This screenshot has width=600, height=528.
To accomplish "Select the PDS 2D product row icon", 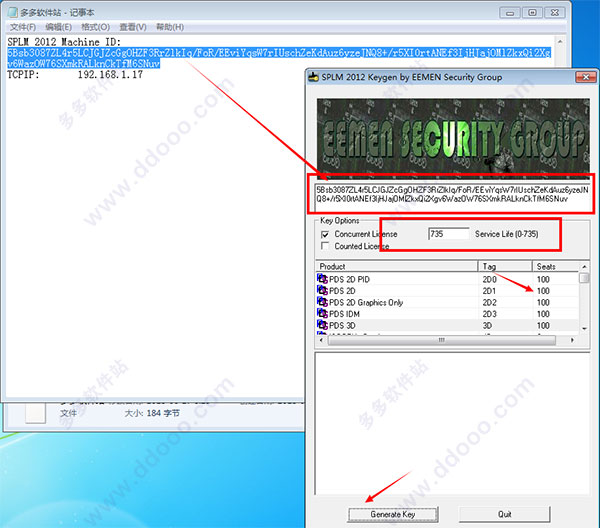I will pyautogui.click(x=322, y=290).
